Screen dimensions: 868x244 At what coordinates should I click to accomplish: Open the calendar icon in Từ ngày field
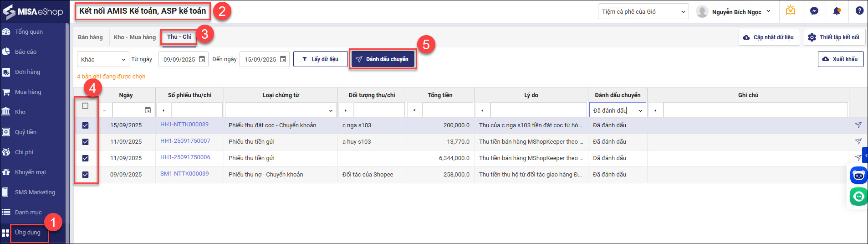202,59
